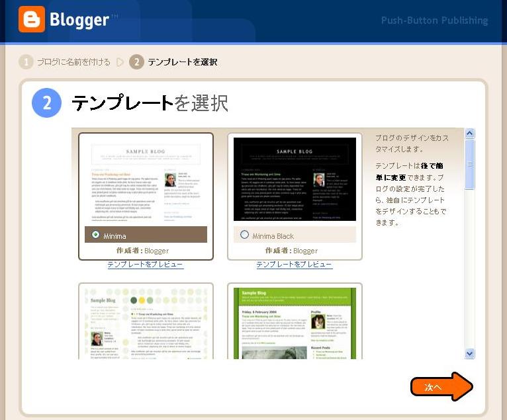Click the orange 次へ arrow button
Screen dimensions: 507x420
(x=441, y=387)
